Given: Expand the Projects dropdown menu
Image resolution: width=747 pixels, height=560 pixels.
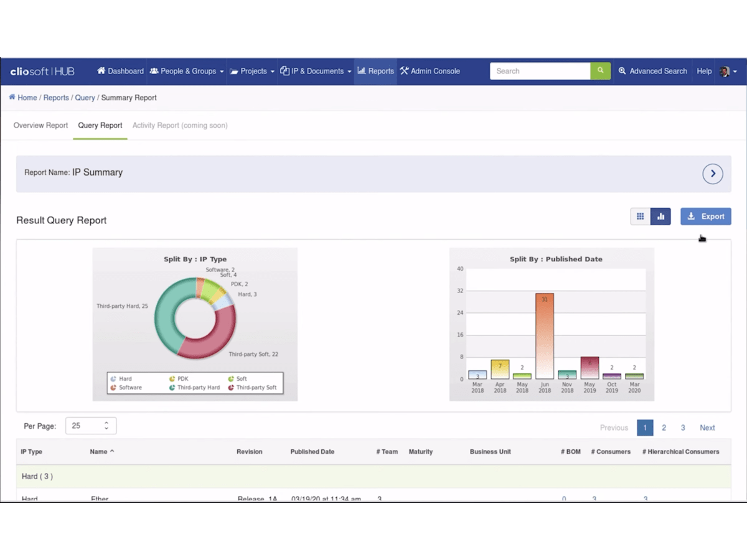Looking at the screenshot, I should click(252, 72).
